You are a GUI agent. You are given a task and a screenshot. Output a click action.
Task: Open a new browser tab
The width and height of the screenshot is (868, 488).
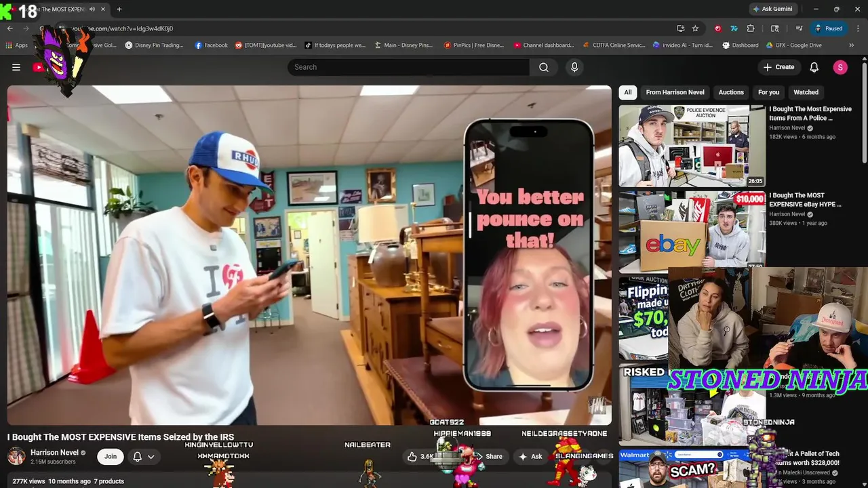pos(119,9)
